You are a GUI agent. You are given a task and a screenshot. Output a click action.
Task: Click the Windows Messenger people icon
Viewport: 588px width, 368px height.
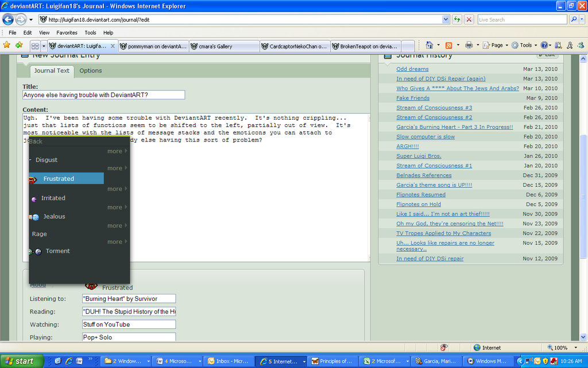pyautogui.click(x=581, y=45)
